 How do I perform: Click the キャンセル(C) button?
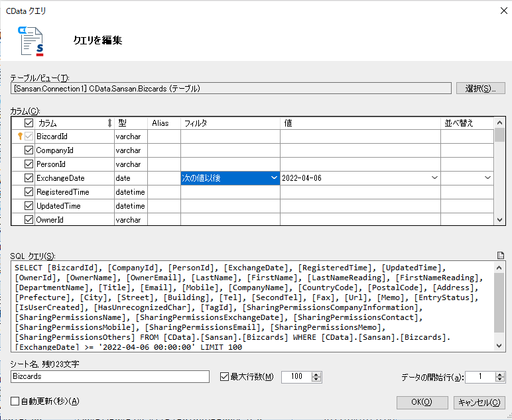coord(479,402)
